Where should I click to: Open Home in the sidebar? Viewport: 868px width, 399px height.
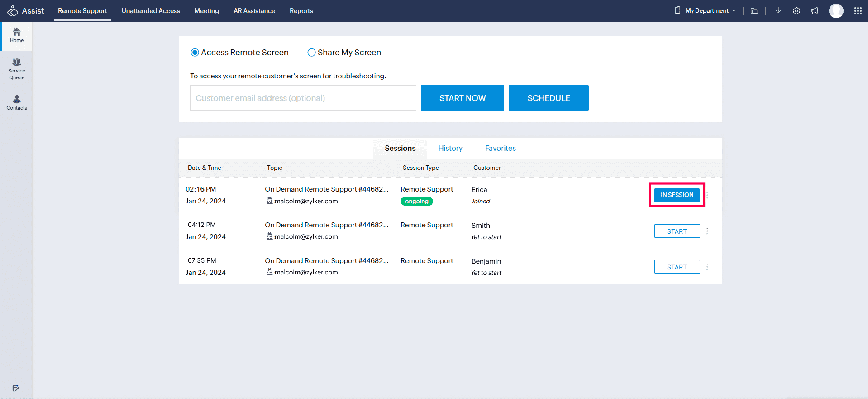pyautogui.click(x=16, y=35)
